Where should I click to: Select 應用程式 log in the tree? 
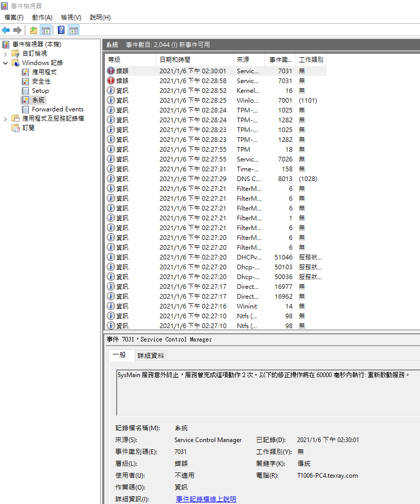pyautogui.click(x=44, y=72)
